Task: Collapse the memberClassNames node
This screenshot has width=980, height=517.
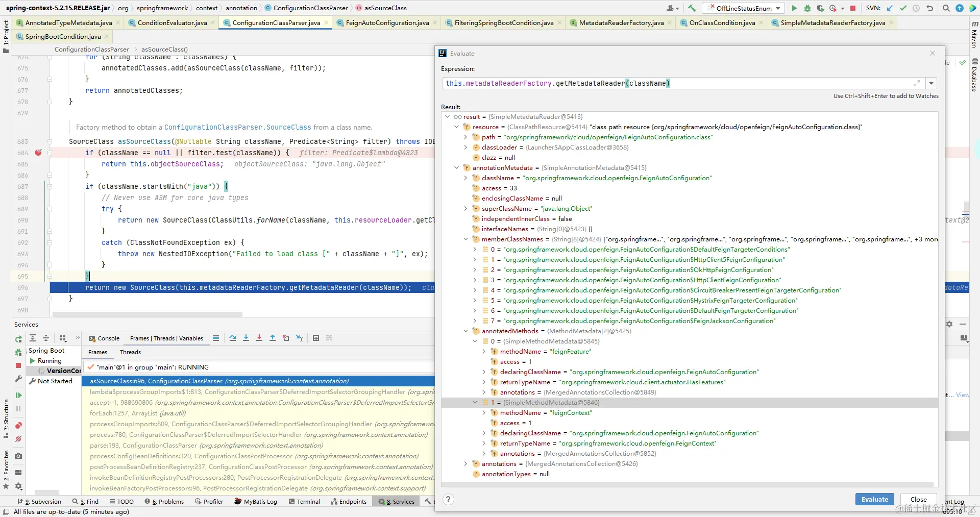Action: 465,239
